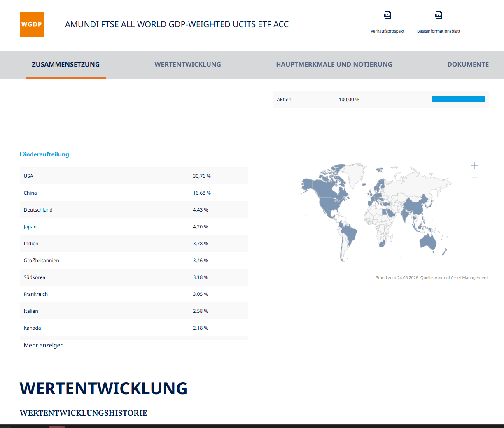
Task: Click the WERTENTWICKLUNGSHISTORIE subheading
Action: 84,413
